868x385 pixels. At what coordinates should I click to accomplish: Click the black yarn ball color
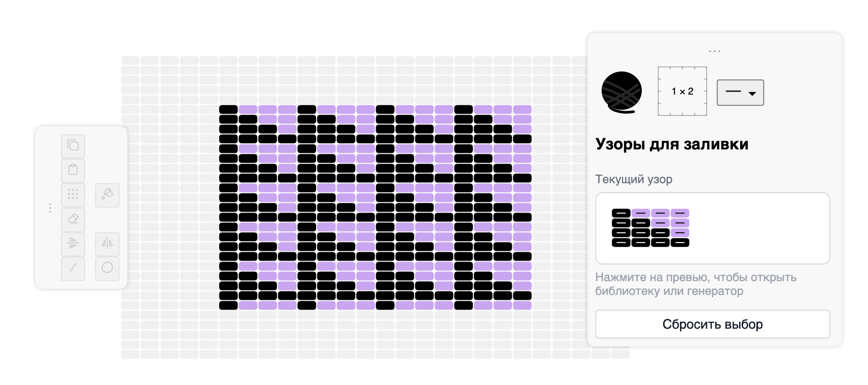(x=622, y=92)
